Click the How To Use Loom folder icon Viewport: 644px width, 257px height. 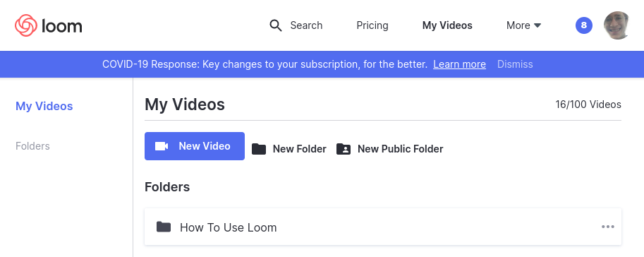(x=164, y=227)
